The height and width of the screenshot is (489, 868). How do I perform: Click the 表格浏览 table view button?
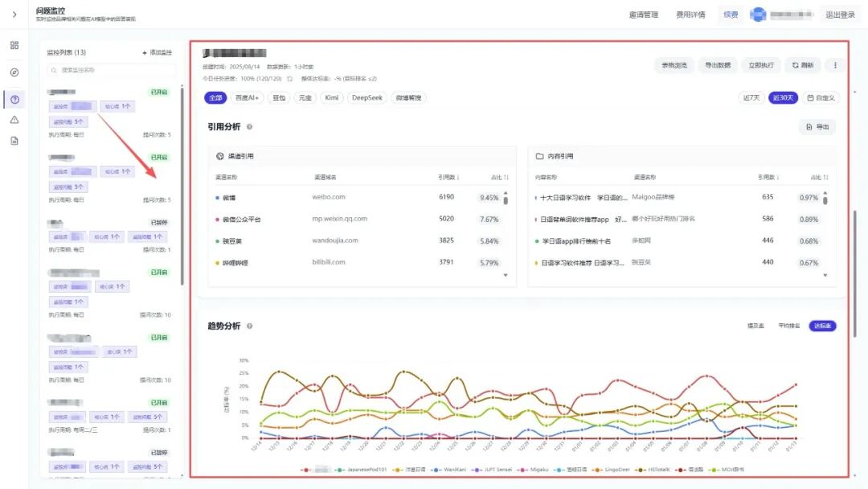(x=674, y=65)
